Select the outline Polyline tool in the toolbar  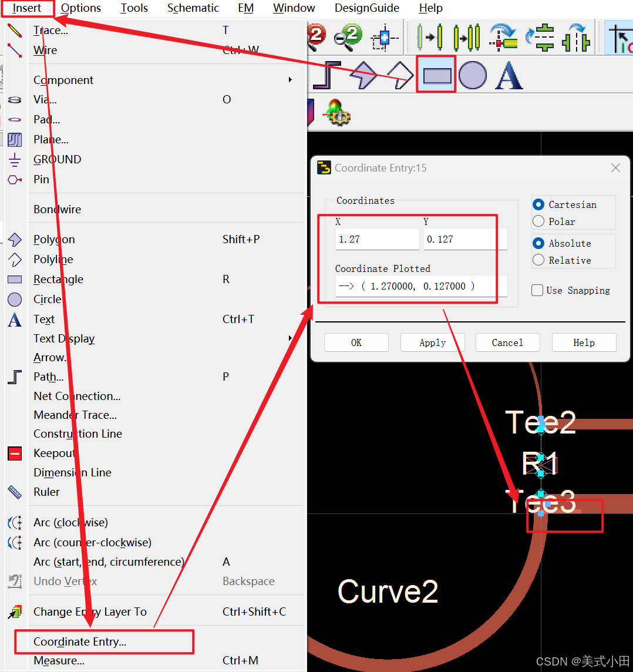[x=400, y=75]
